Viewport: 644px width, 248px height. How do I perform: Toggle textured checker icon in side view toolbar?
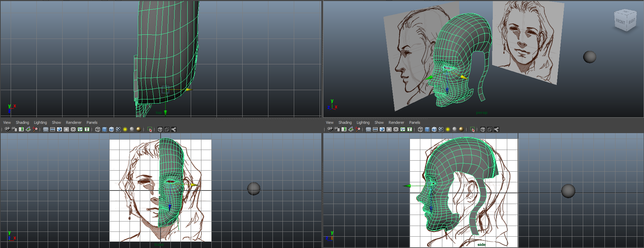coord(441,129)
